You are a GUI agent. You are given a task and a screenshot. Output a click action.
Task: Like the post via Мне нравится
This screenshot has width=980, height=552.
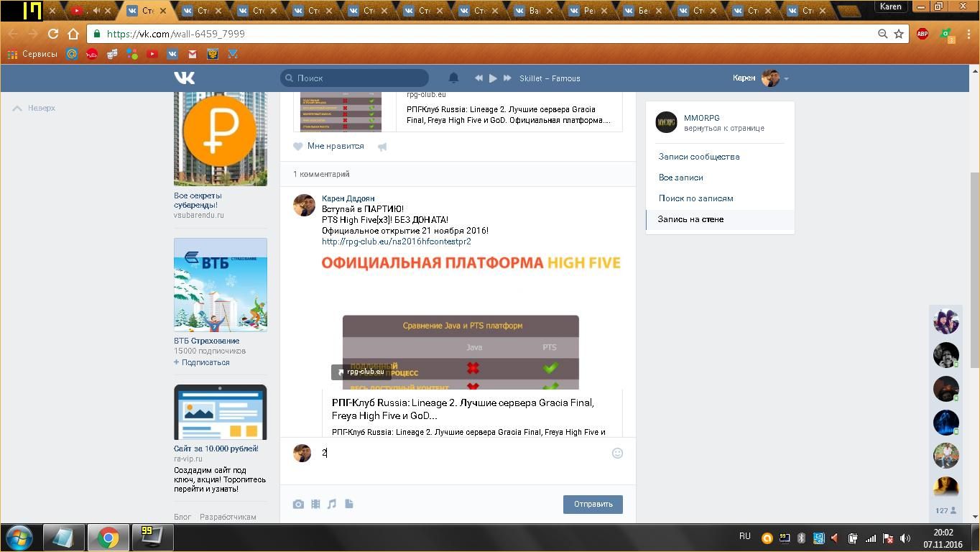pos(329,146)
